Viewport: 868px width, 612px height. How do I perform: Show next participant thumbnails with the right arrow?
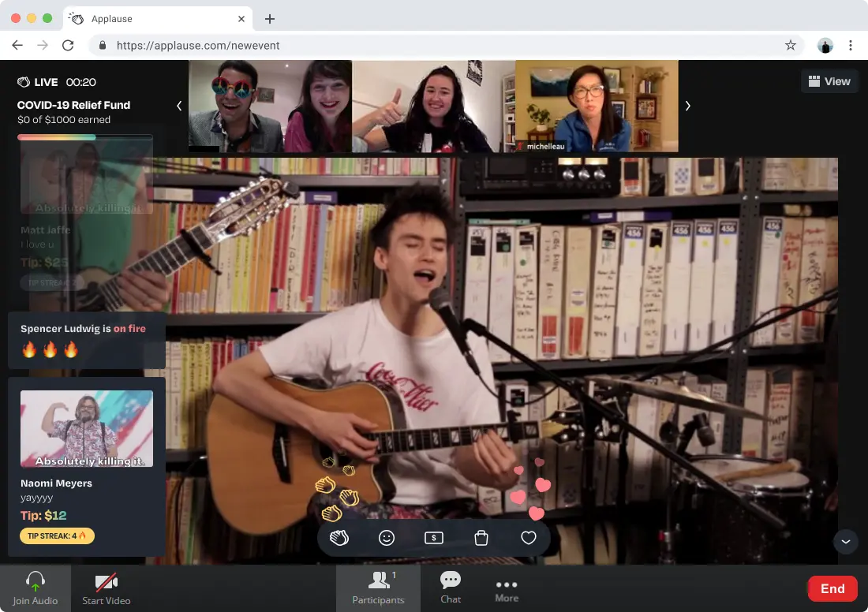click(687, 106)
